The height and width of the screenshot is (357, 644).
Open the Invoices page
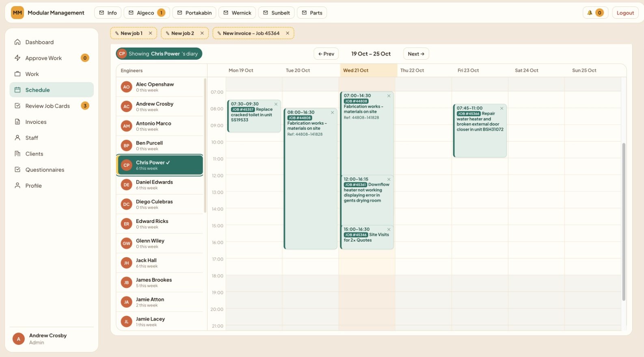click(52, 122)
